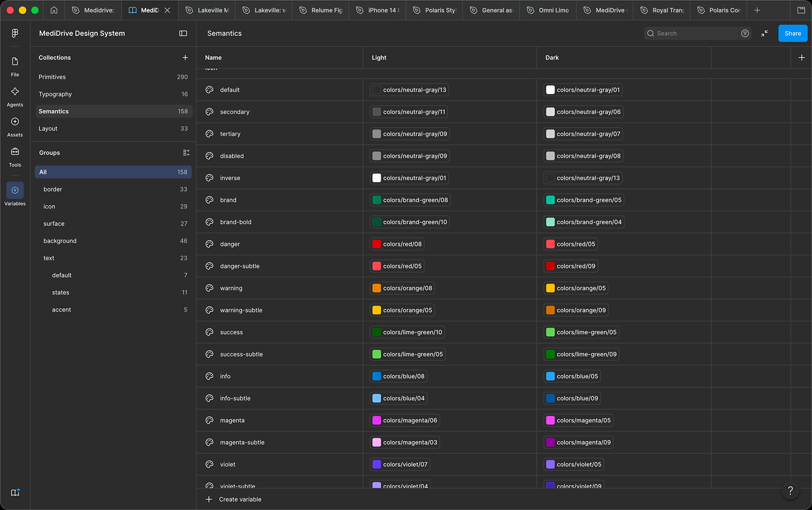812x510 pixels.
Task: Click the Share button
Action: coord(793,33)
